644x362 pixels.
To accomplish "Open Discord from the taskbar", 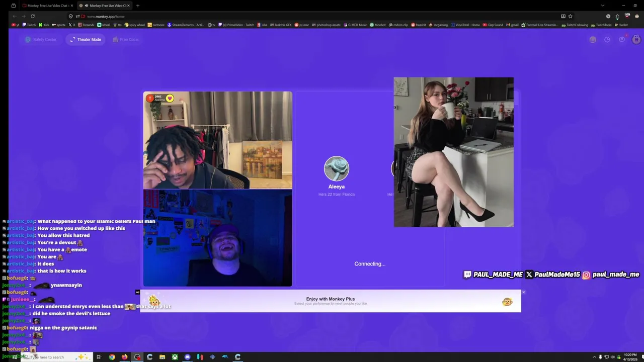I will [x=187, y=357].
